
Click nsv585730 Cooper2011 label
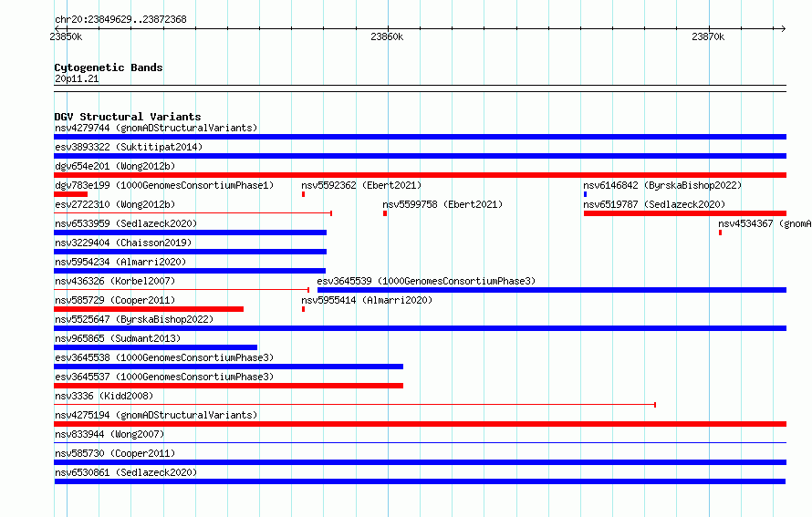click(115, 453)
